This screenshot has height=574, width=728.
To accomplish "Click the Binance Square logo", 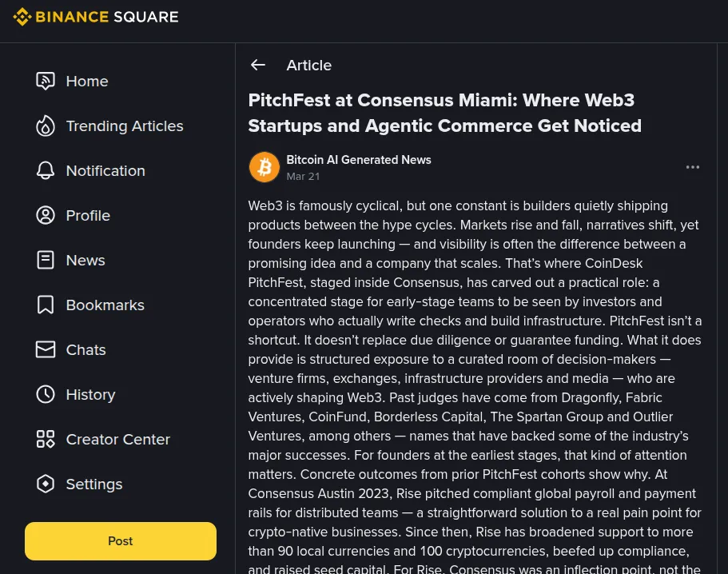I will (x=96, y=17).
